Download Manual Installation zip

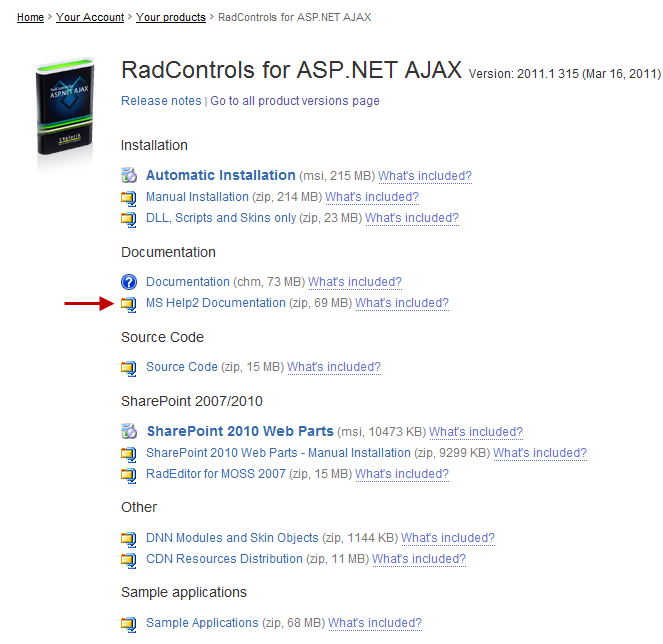click(197, 197)
